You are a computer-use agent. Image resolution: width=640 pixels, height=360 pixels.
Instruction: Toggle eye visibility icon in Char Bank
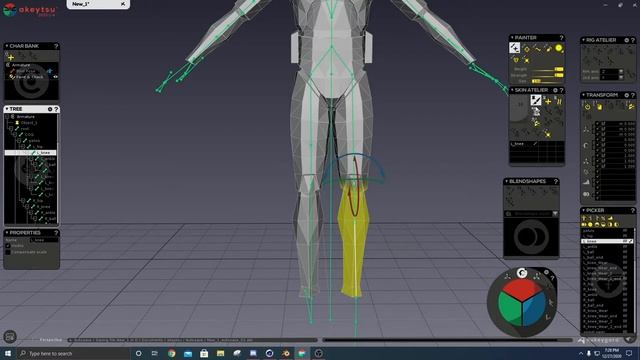tap(56, 77)
